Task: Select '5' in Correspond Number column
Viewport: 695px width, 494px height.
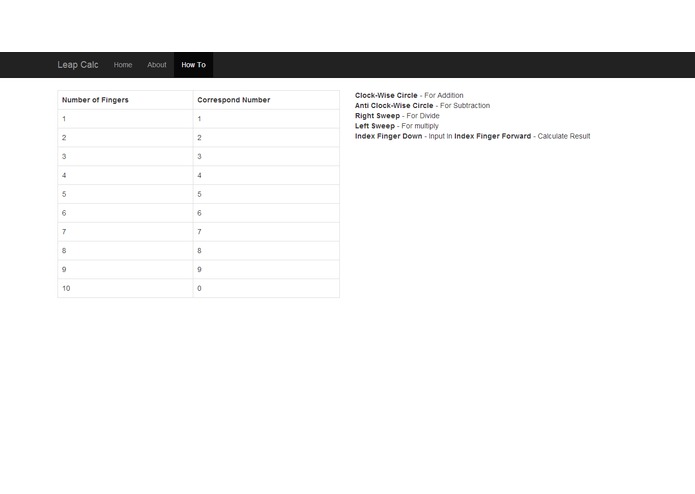Action: pyautogui.click(x=266, y=194)
